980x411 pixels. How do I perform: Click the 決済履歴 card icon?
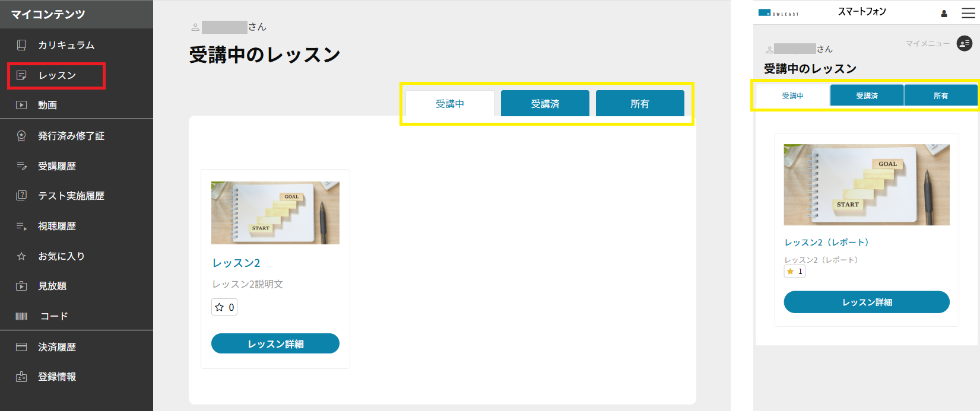[21, 347]
